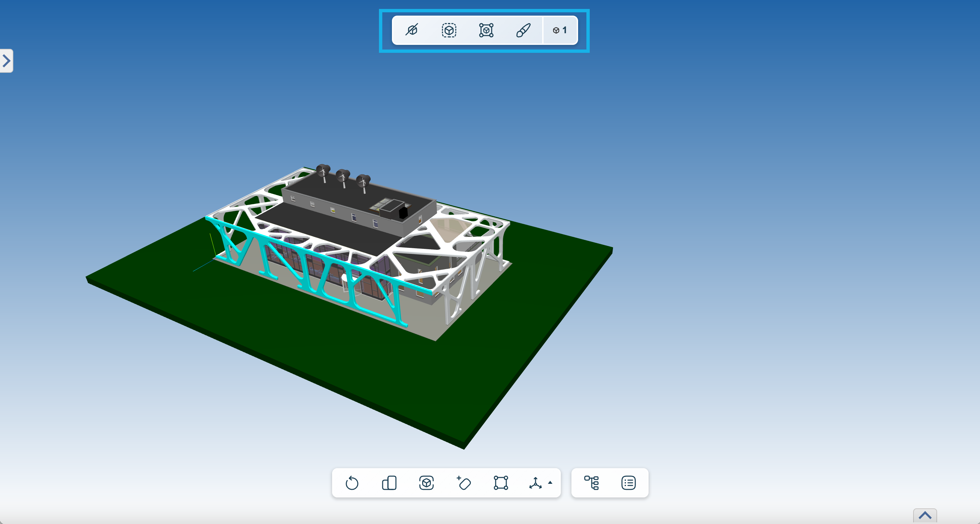
Task: Expand the left side panel chevron
Action: [6, 61]
